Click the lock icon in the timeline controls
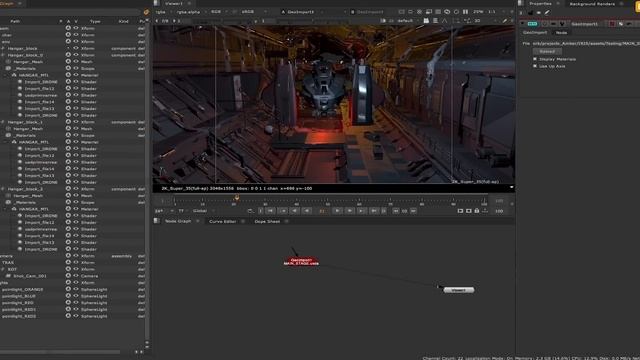The width and height of the screenshot is (640, 360). pos(476,211)
